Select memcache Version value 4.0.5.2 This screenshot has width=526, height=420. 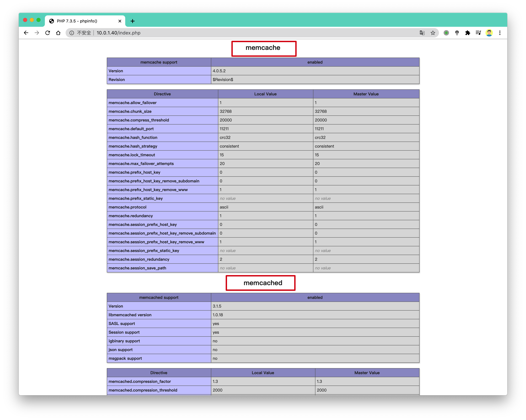(219, 71)
